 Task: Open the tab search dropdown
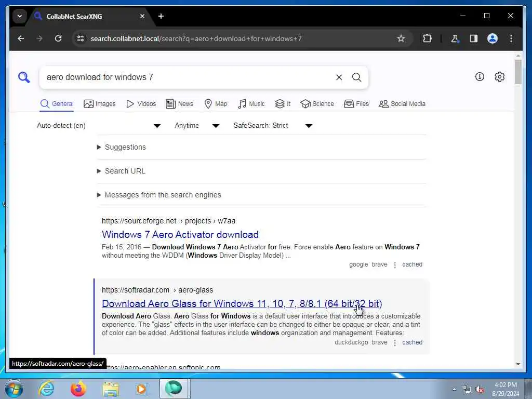point(20,16)
